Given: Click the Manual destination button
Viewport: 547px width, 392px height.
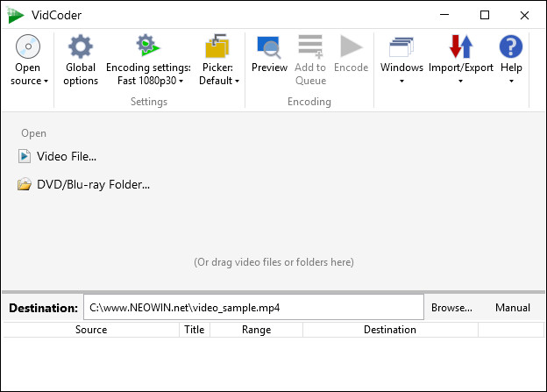Looking at the screenshot, I should pos(512,308).
